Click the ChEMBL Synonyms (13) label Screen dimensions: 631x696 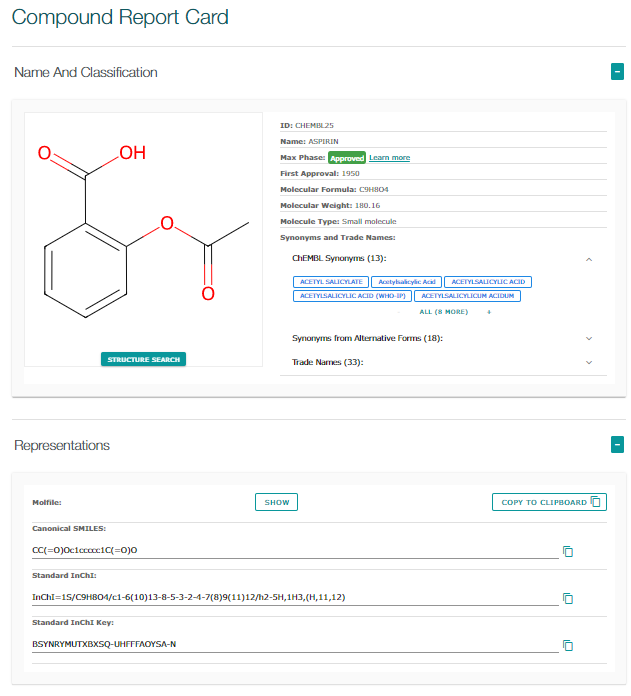pyautogui.click(x=339, y=258)
